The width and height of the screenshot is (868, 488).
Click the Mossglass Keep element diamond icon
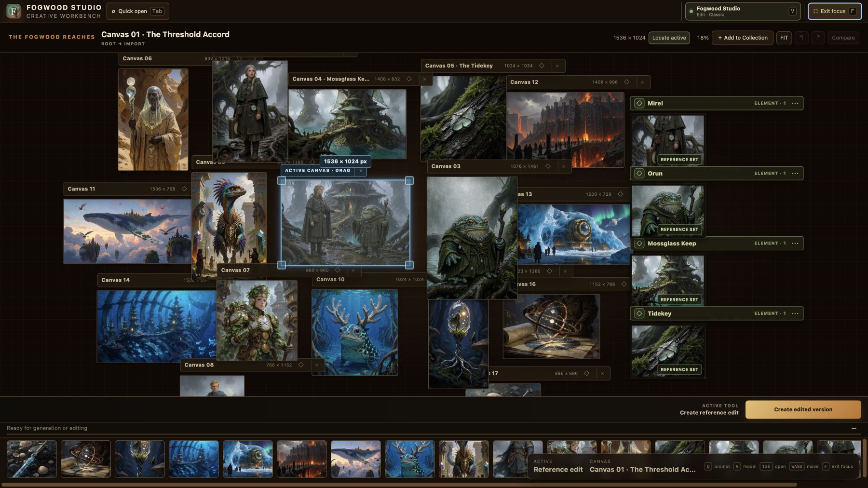point(639,244)
